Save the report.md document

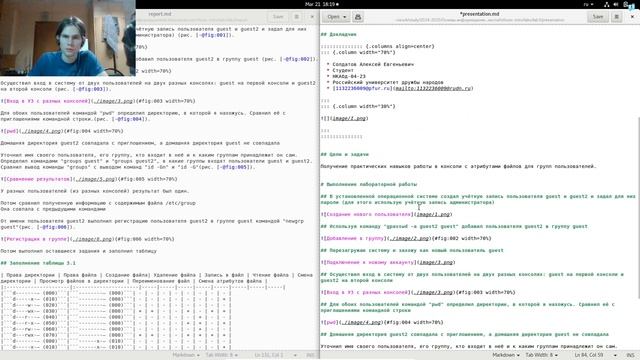coord(278,17)
